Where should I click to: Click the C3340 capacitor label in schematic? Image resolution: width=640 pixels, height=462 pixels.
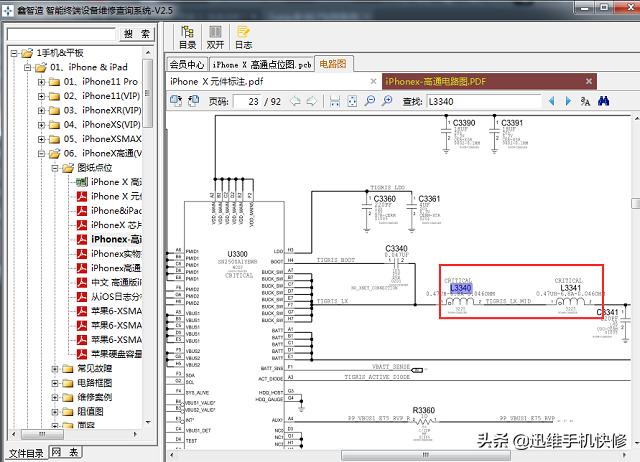[396, 248]
